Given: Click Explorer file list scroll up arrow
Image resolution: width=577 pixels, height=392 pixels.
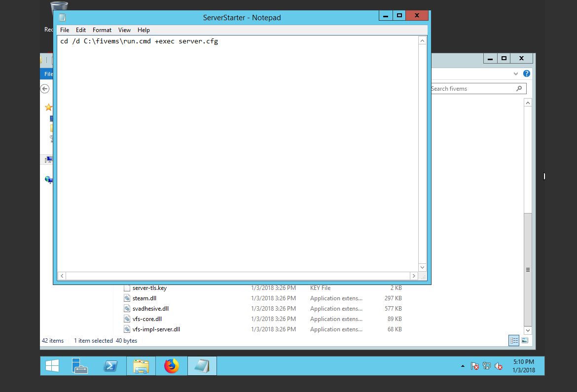Looking at the screenshot, I should 528,103.
